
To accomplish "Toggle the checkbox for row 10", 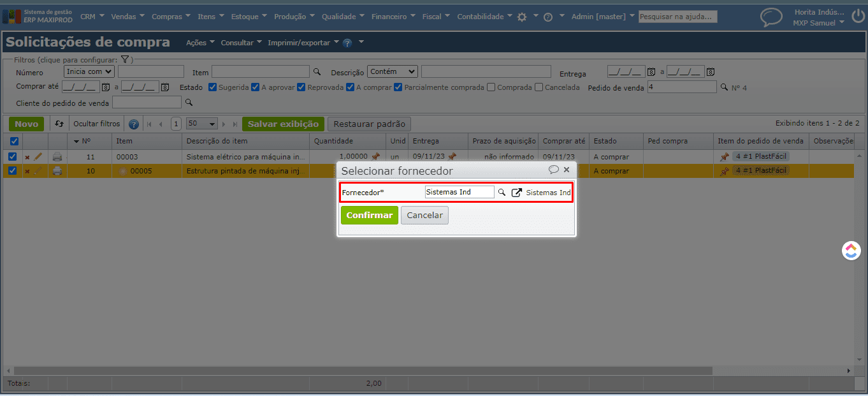I will tap(12, 170).
